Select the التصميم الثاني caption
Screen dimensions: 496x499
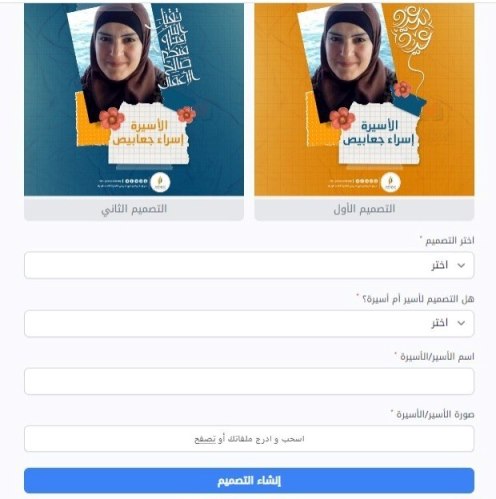click(x=134, y=209)
